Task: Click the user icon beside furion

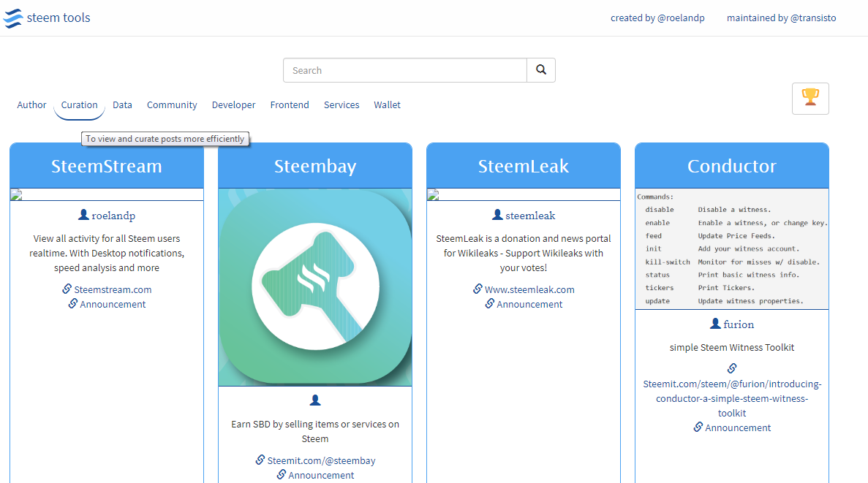Action: click(x=715, y=324)
